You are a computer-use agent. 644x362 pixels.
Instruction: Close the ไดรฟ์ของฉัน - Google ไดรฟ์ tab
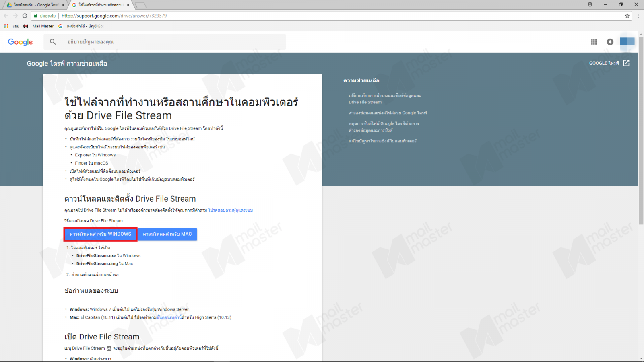(63, 5)
